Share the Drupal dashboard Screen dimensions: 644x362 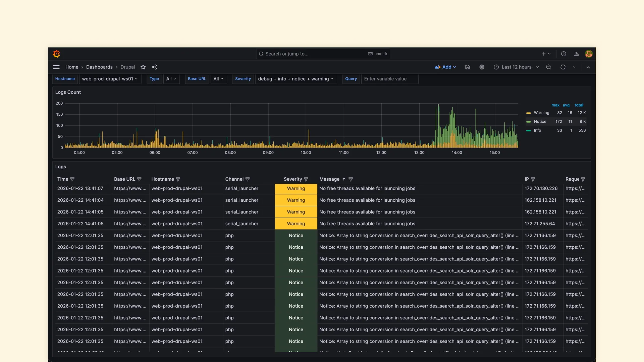154,67
